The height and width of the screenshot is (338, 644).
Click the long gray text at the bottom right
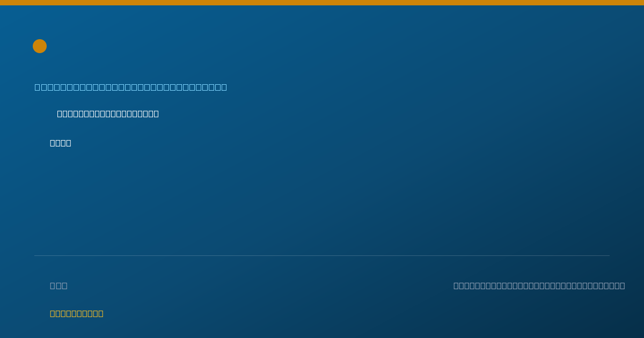point(539,285)
